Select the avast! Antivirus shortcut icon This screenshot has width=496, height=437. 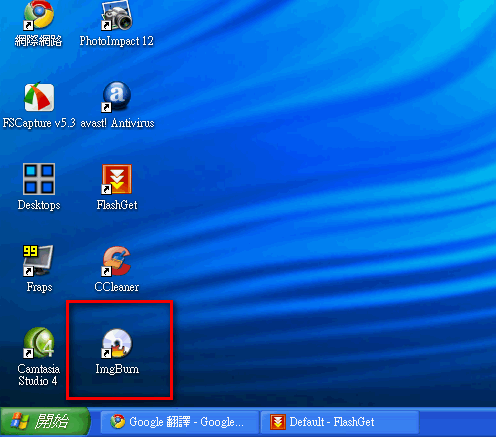click(116, 97)
